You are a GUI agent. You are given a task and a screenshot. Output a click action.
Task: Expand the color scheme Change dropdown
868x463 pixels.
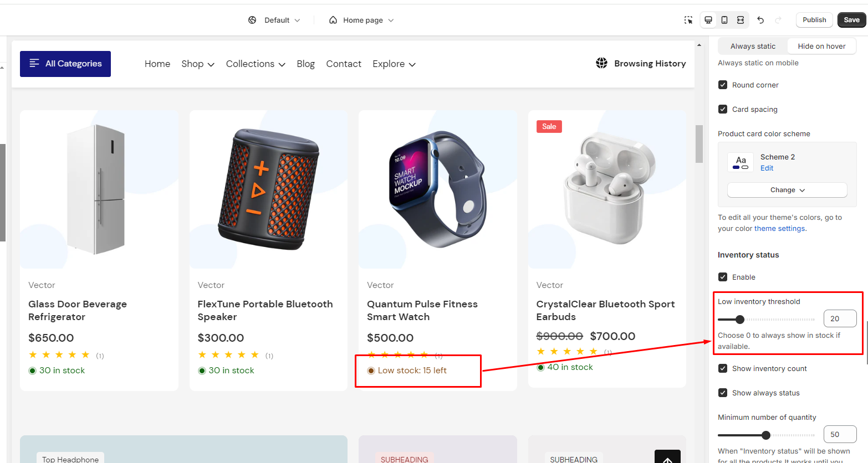[x=787, y=190]
